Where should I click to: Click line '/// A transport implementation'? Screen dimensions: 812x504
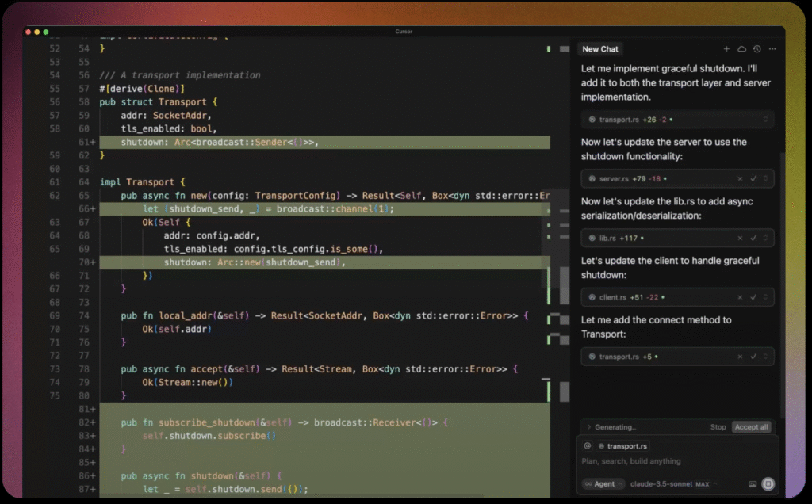click(x=180, y=75)
